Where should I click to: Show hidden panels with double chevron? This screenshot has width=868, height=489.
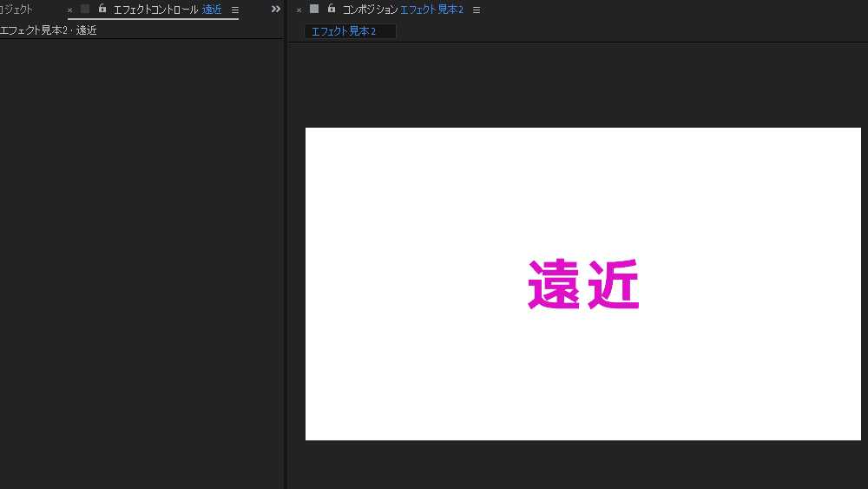(276, 9)
